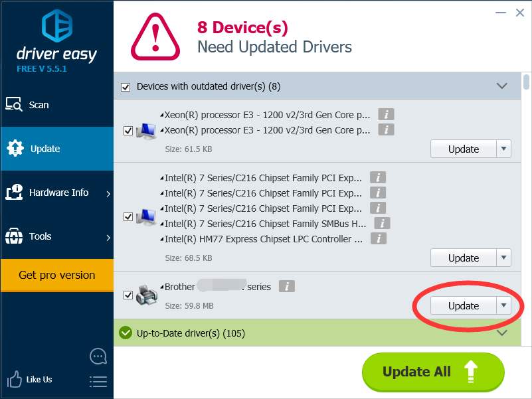Click Update button for Xeon processor drivers

pos(464,149)
